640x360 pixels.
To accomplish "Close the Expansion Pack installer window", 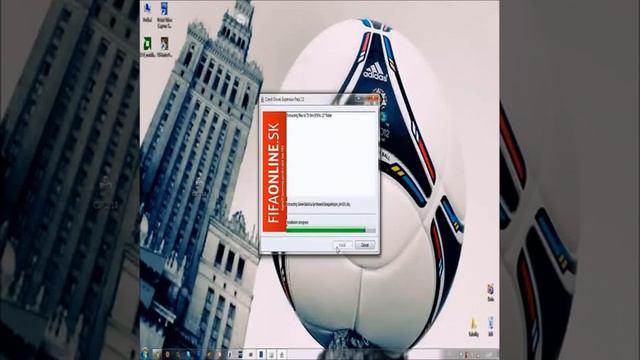I will coord(373,99).
